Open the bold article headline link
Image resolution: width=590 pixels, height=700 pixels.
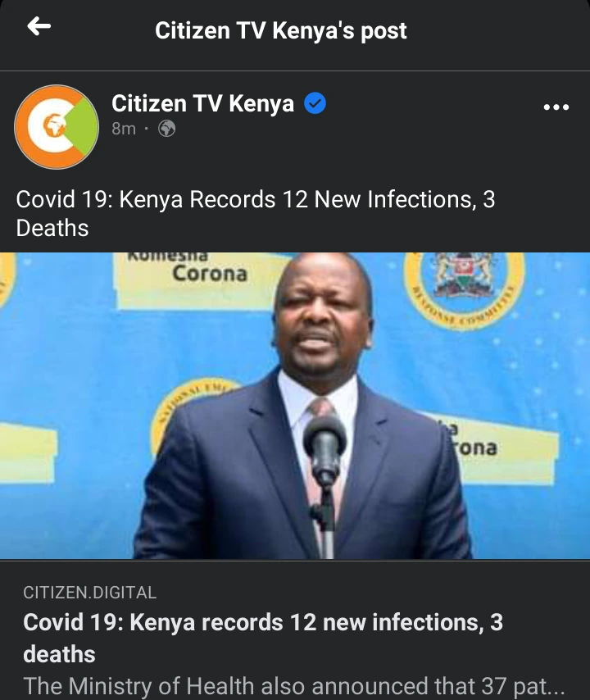tap(263, 639)
